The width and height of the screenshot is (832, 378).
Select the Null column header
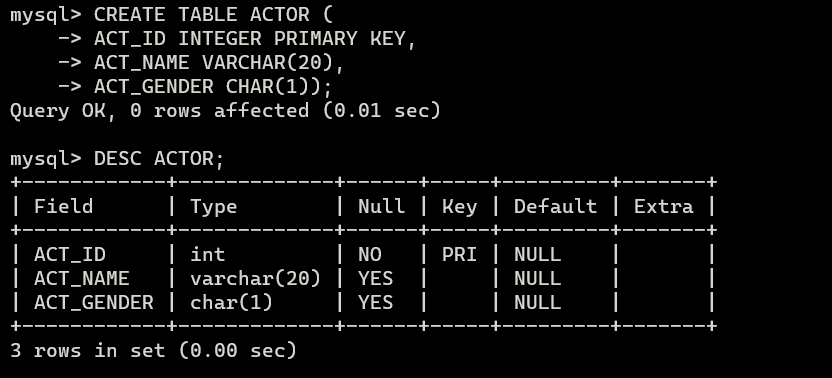coord(382,207)
